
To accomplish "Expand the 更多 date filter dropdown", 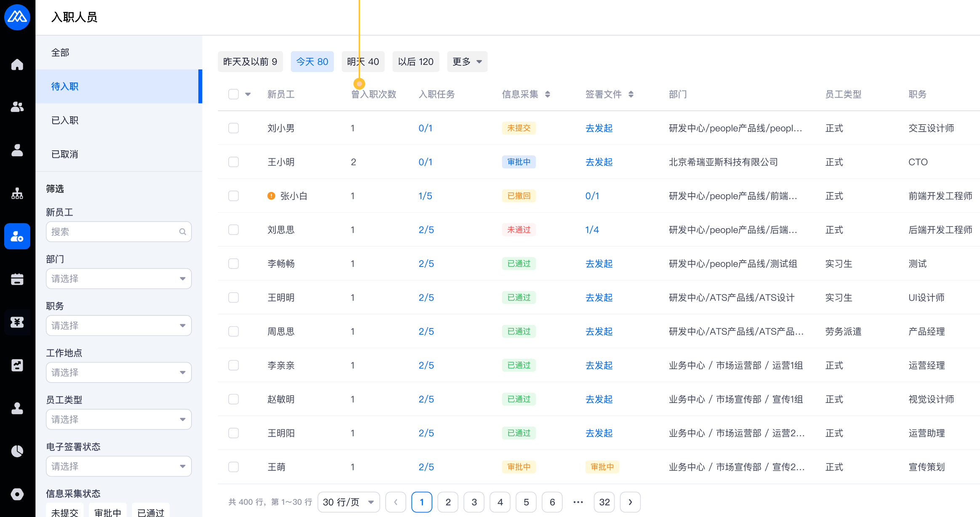I will point(467,62).
